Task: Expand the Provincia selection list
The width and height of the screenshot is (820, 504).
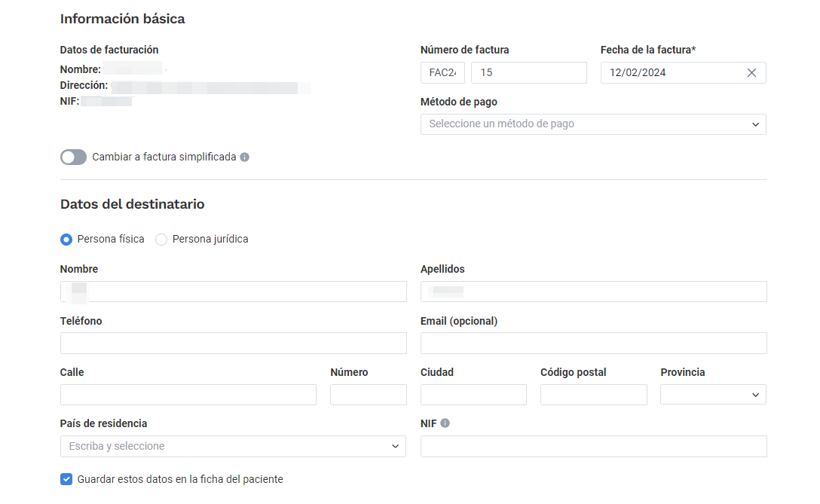Action: pos(712,394)
